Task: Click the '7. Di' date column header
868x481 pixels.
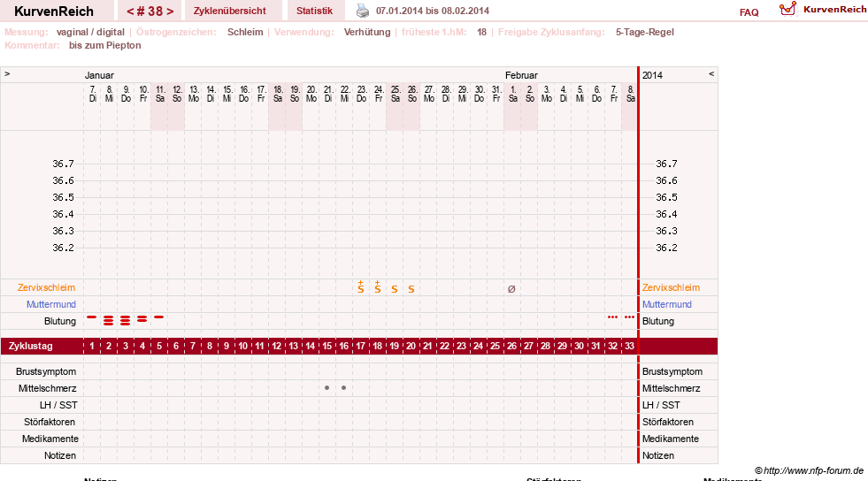Action: (x=92, y=94)
